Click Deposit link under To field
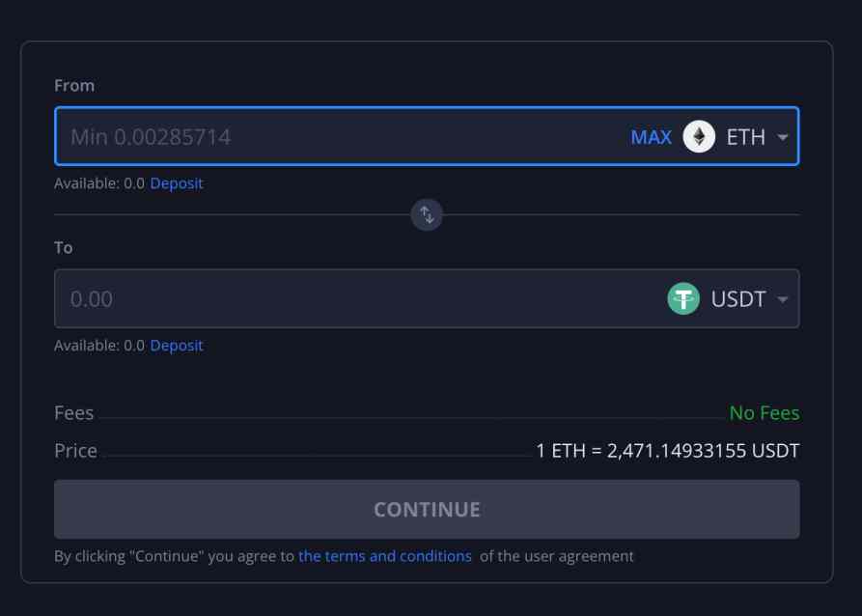Screen dimensions: 862x616 (177, 346)
